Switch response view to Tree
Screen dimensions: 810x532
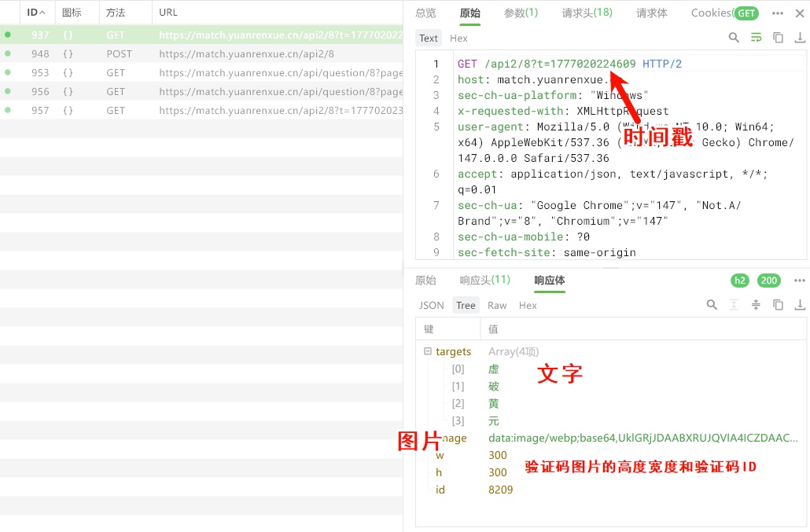click(x=466, y=306)
